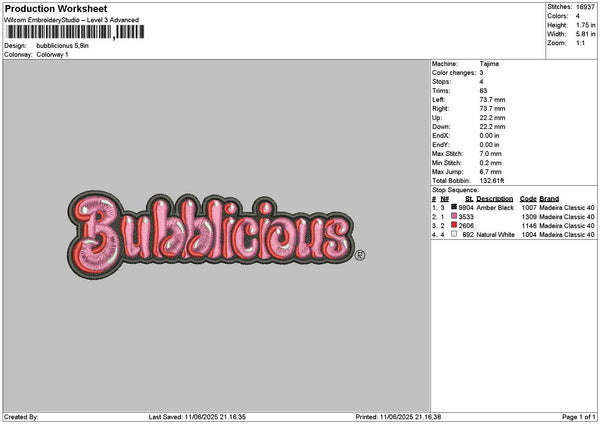Click the 'Amber Black' description text
Viewport: 600px width, 424px height.
pyautogui.click(x=495, y=207)
